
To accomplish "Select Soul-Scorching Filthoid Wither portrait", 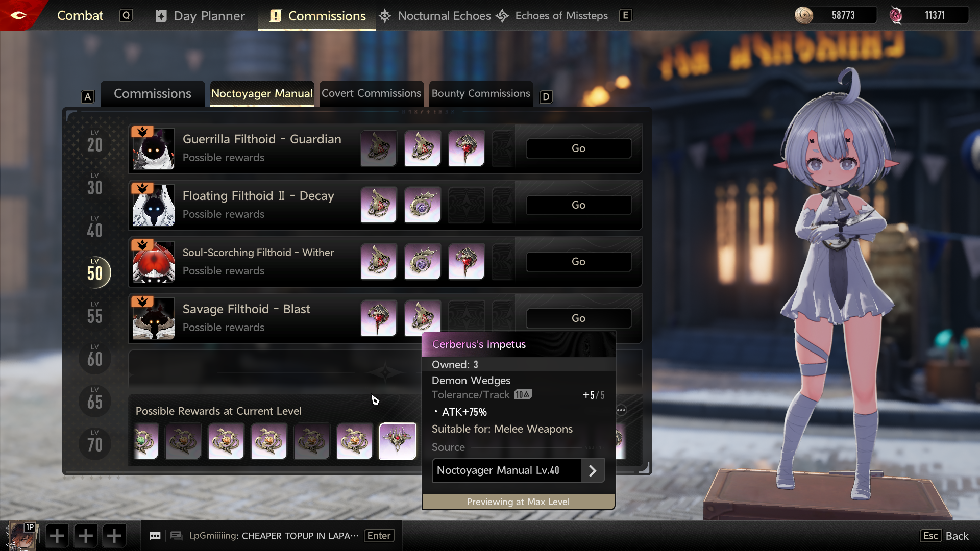I will tap(154, 262).
